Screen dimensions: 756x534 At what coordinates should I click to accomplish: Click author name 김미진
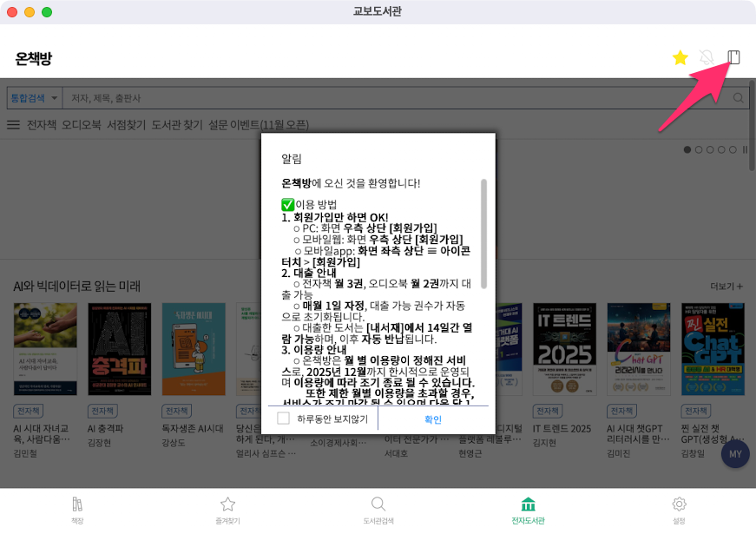coord(619,453)
